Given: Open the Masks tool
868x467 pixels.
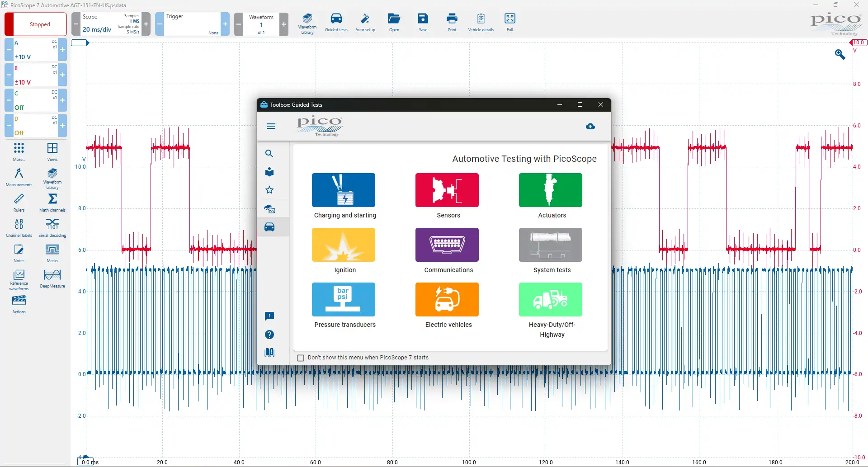Looking at the screenshot, I should [52, 253].
